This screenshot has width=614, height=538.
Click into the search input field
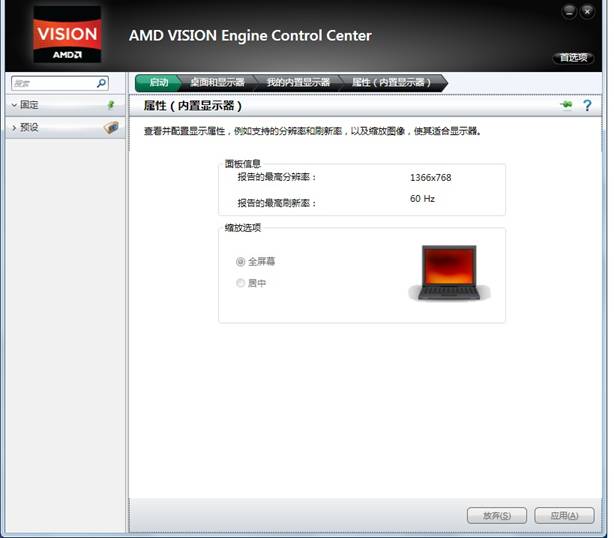54,83
